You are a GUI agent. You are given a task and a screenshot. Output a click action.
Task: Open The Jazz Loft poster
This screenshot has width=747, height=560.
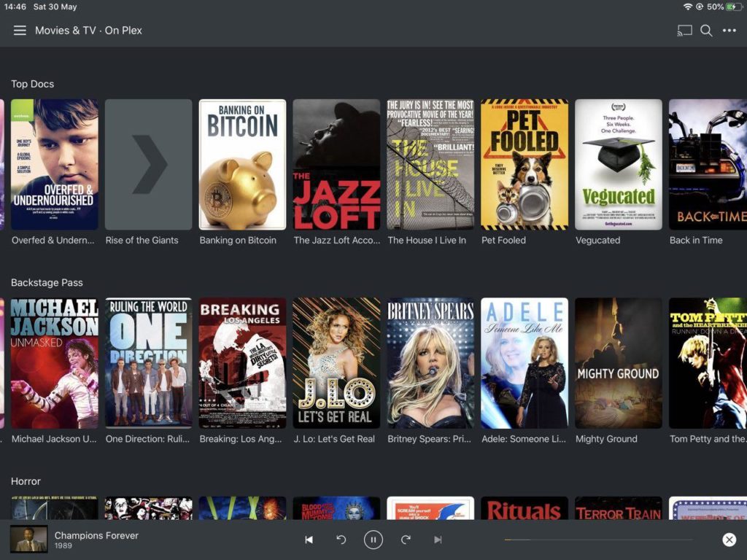pos(337,164)
